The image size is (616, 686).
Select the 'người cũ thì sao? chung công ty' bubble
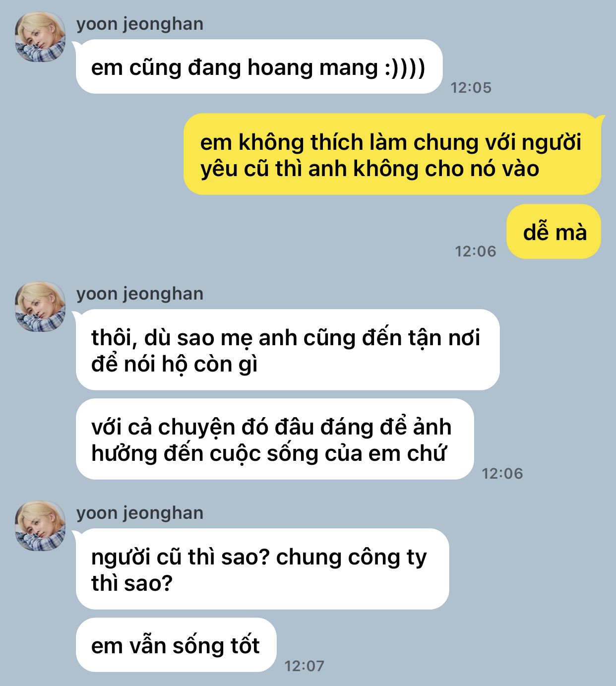(x=262, y=569)
